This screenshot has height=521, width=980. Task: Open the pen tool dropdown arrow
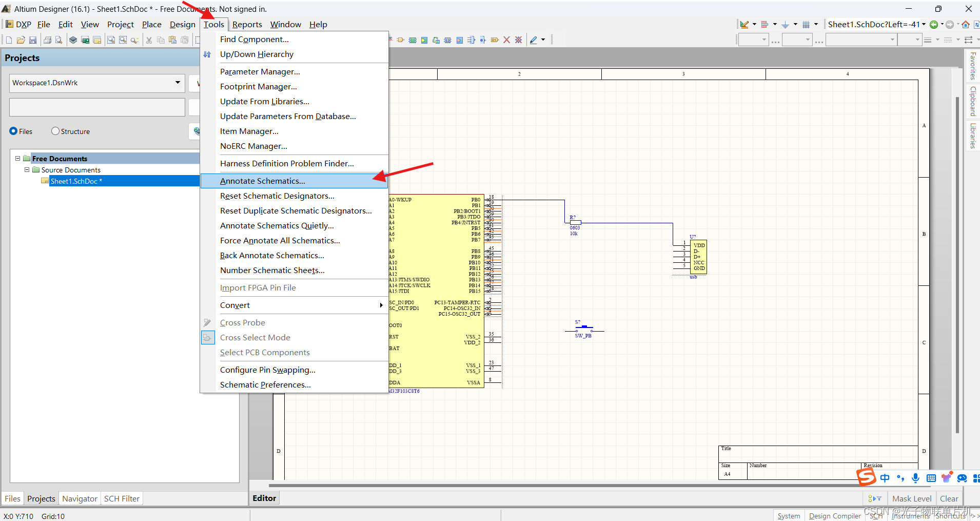coord(543,40)
